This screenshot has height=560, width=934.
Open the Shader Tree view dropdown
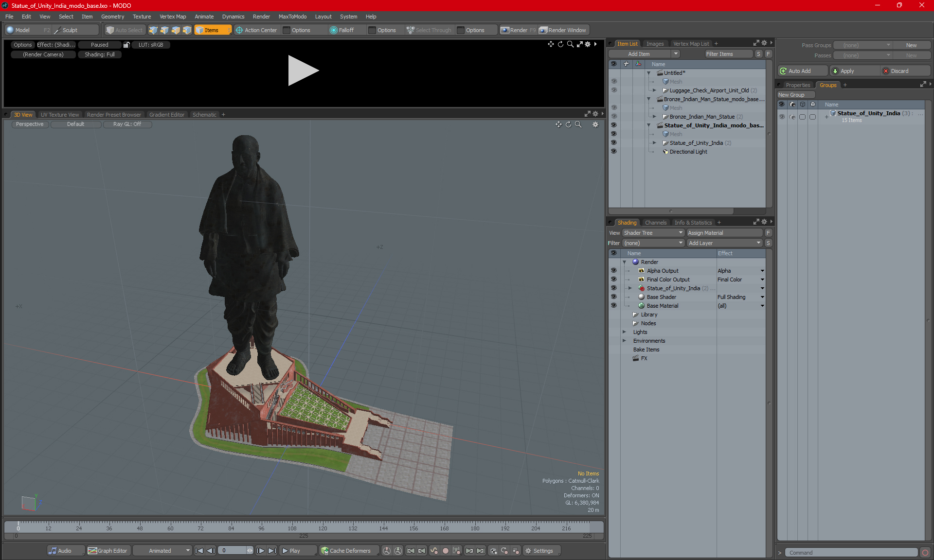(653, 233)
